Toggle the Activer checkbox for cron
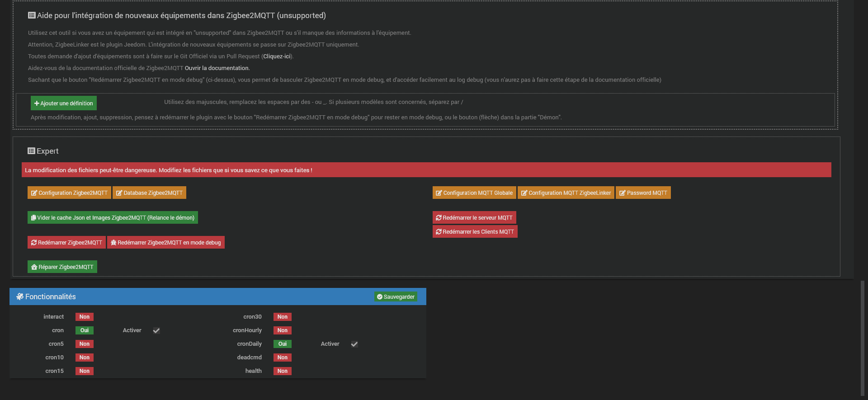 click(x=156, y=330)
